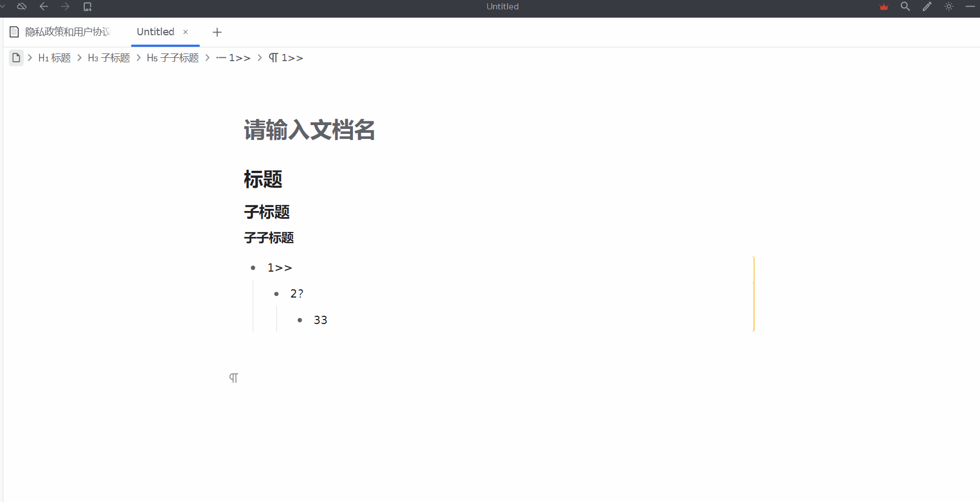The width and height of the screenshot is (980, 502).
Task: Click the tablet document icon in title bar
Action: (87, 7)
